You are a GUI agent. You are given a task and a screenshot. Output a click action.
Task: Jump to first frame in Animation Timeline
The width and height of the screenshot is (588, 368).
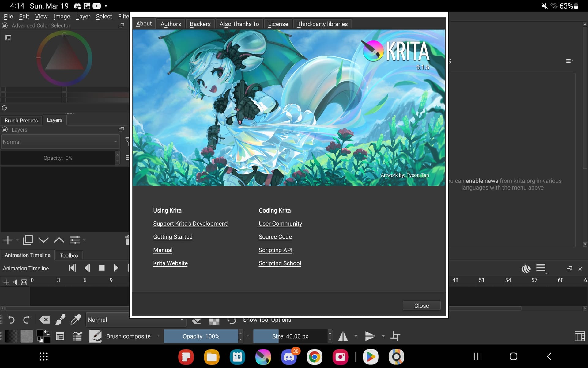click(72, 268)
